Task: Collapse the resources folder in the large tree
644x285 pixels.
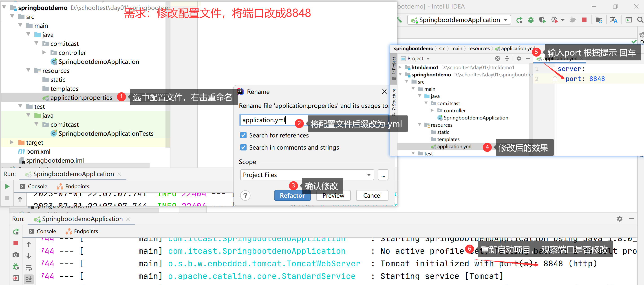Action: click(x=29, y=70)
